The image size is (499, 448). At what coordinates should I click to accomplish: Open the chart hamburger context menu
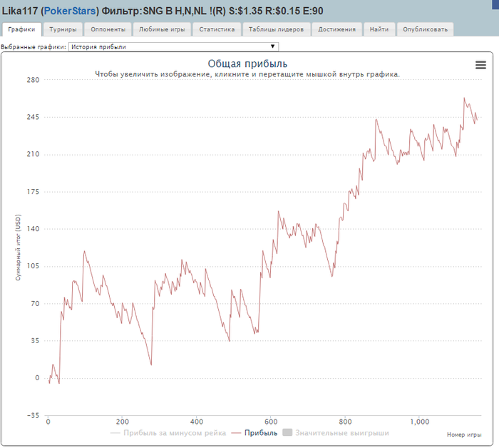(x=480, y=65)
